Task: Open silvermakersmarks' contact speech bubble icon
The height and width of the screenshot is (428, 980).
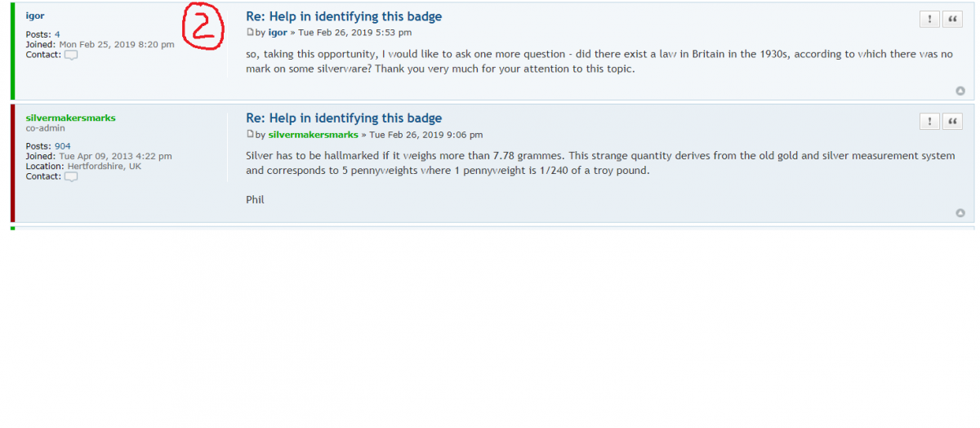Action: pos(71,176)
